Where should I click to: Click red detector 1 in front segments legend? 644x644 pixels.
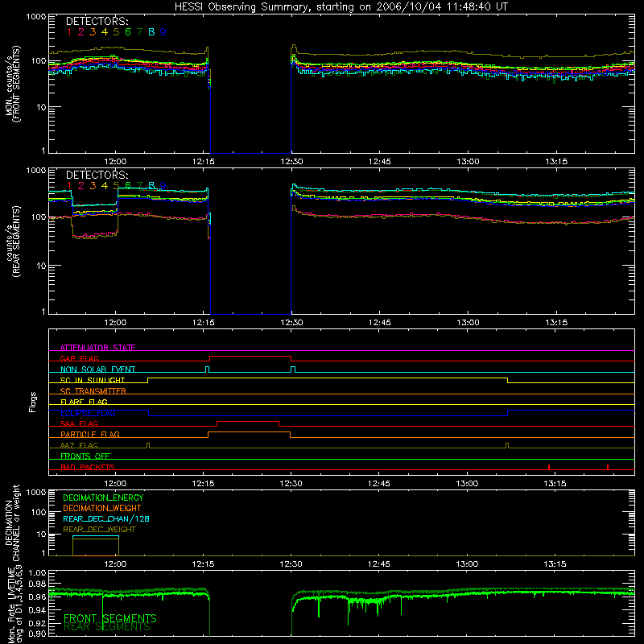69,32
